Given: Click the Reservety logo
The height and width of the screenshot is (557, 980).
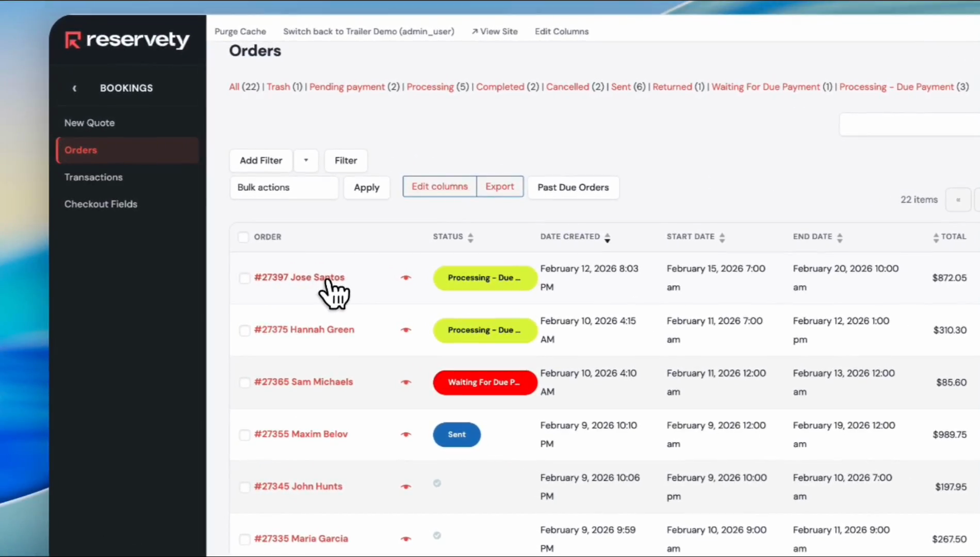Looking at the screenshot, I should [x=127, y=40].
